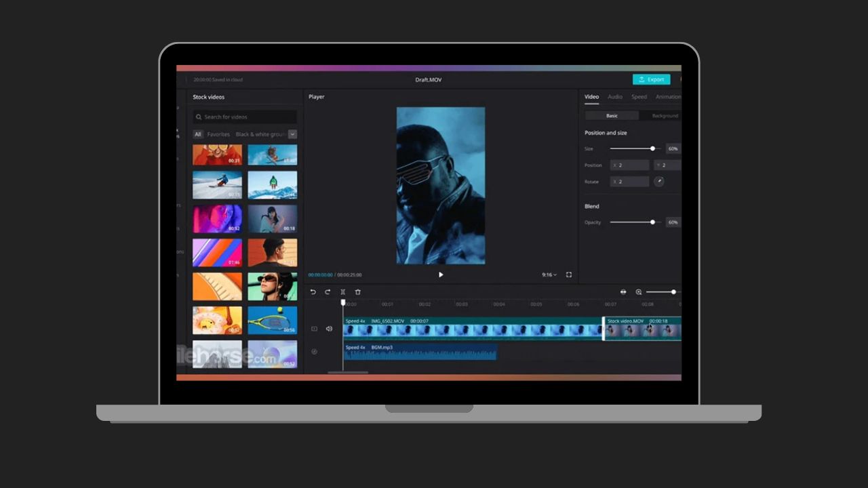Click the delete trash icon
The width and height of the screenshot is (868, 488).
pyautogui.click(x=357, y=292)
